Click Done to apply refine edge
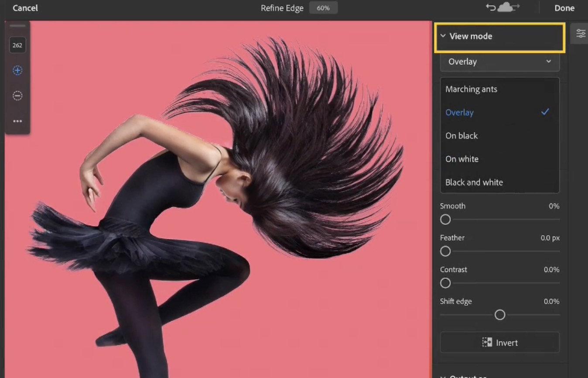The image size is (588, 378). pyautogui.click(x=564, y=8)
